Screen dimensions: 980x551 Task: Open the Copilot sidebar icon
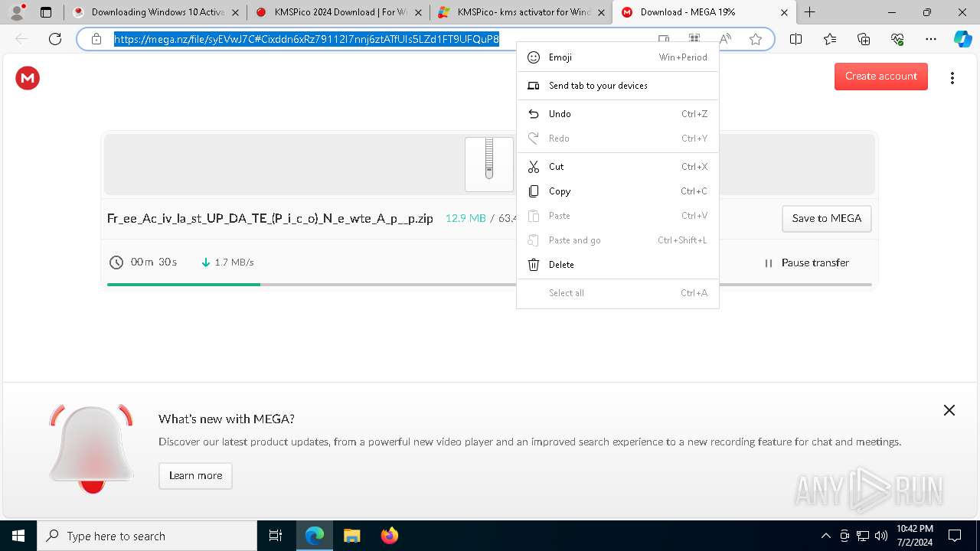962,39
